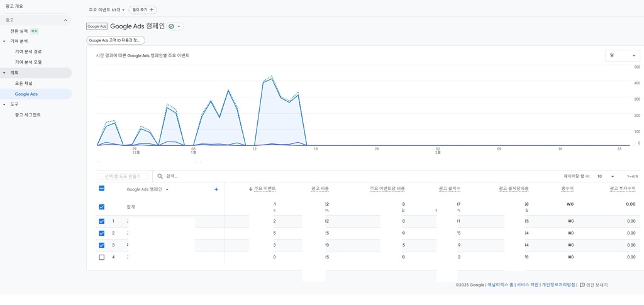Click the 1~4/4 pagination text
The image size is (644, 305).
coord(633,176)
